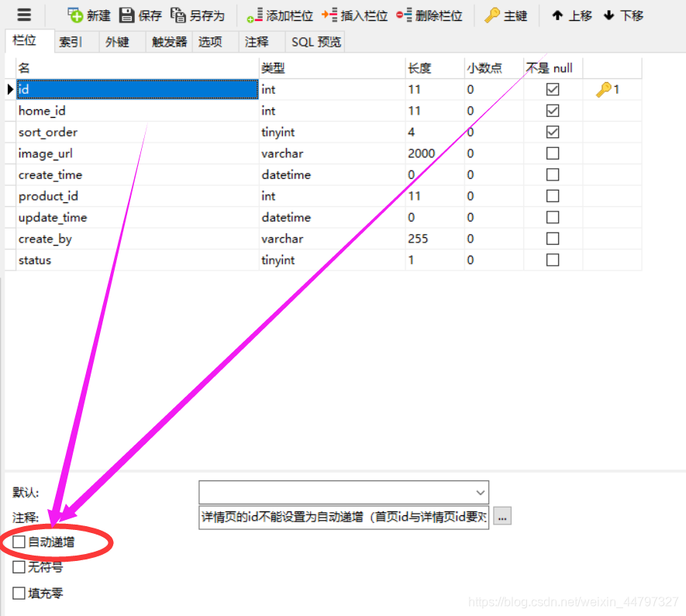Toggle not-null checkbox for sort_order
Viewport: 686px width, 616px height.
click(x=553, y=132)
